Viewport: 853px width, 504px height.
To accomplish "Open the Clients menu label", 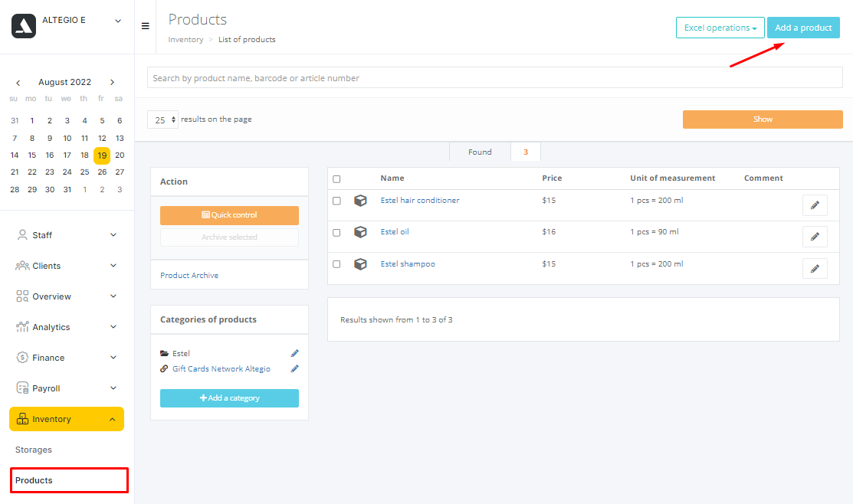I will click(x=46, y=266).
